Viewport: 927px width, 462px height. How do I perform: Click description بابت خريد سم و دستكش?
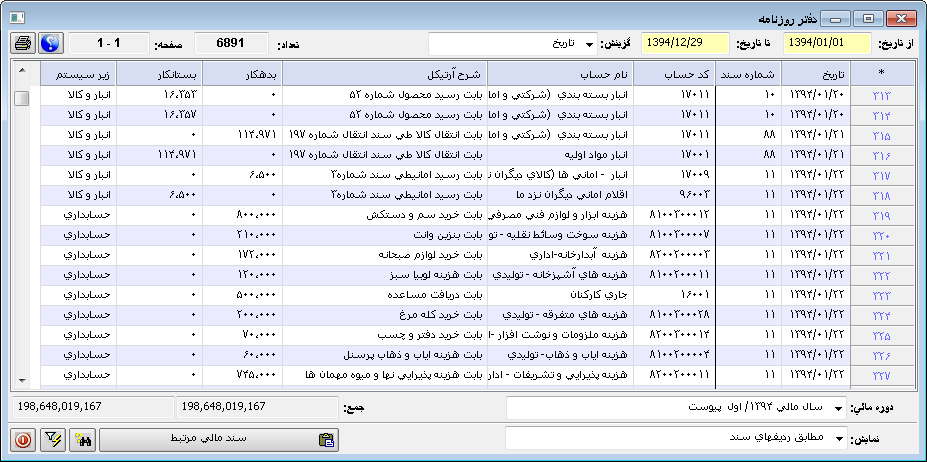coord(425,215)
